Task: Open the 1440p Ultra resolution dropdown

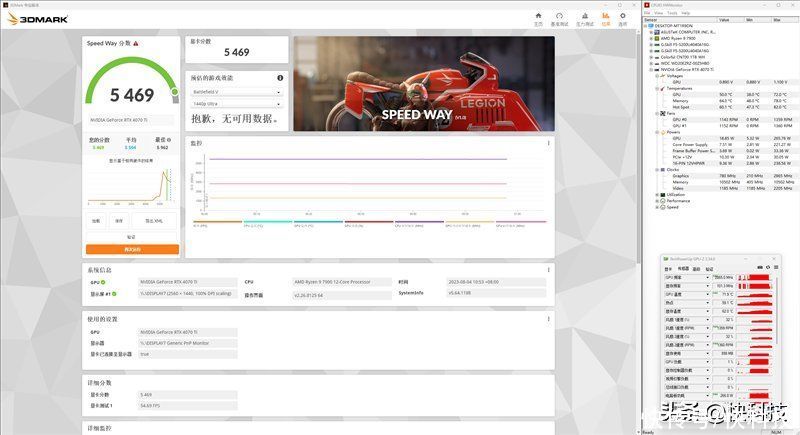Action: tap(237, 104)
